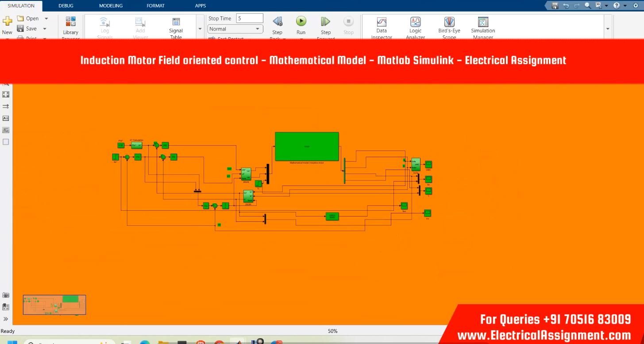644x344 pixels.
Task: Open the Bird's-Eye Scope
Action: [449, 28]
